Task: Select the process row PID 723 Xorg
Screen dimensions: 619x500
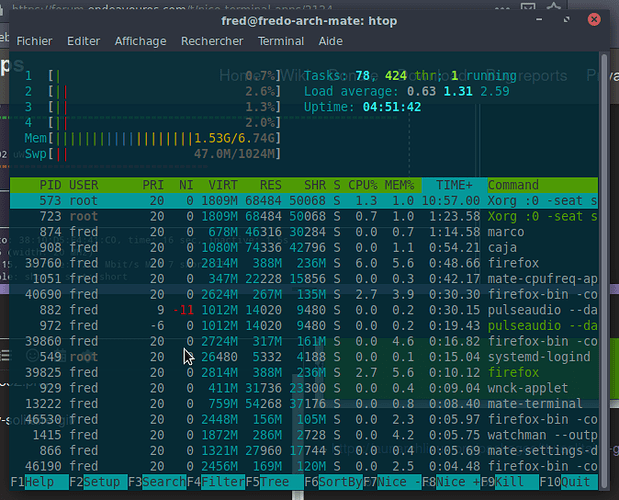Action: click(x=304, y=216)
